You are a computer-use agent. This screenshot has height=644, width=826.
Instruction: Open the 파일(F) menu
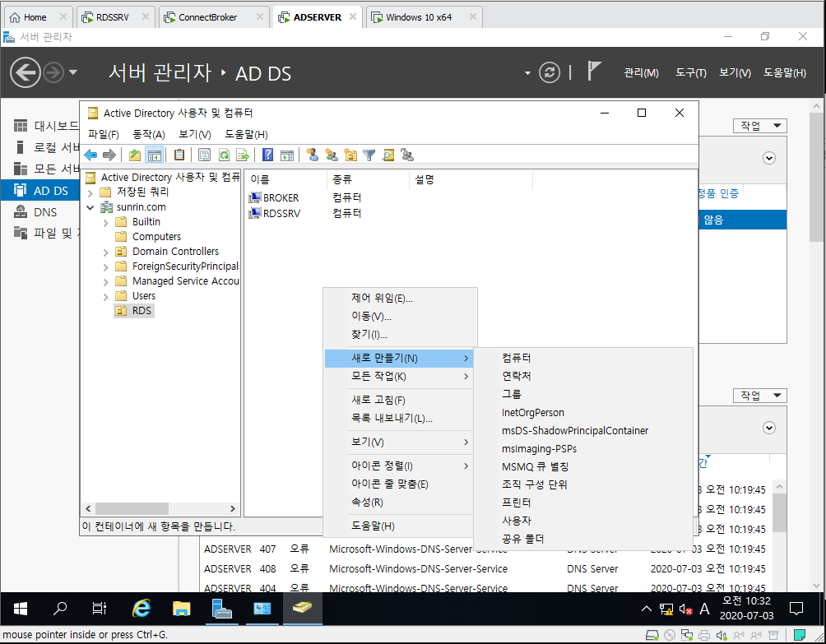(x=104, y=134)
